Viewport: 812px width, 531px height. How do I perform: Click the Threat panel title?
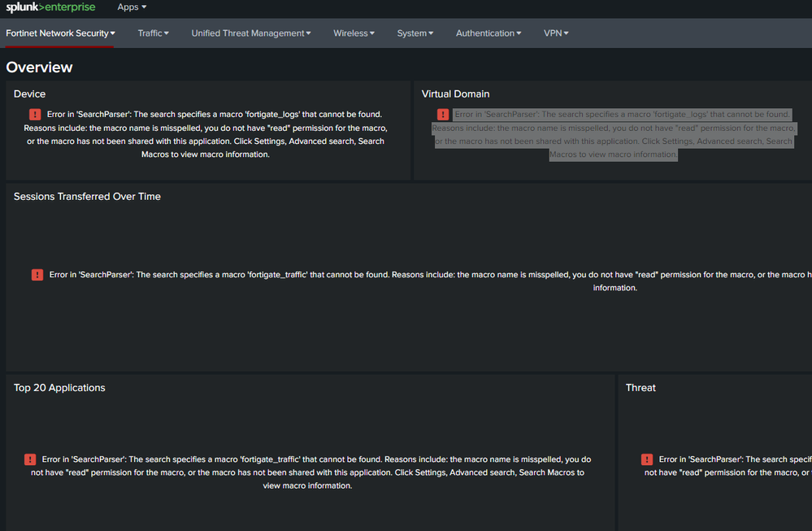click(640, 388)
